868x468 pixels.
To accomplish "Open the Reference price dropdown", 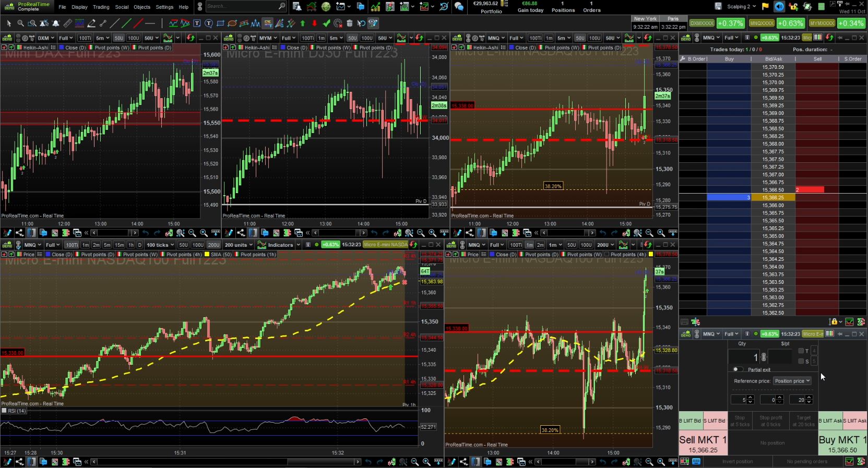I will pyautogui.click(x=792, y=381).
